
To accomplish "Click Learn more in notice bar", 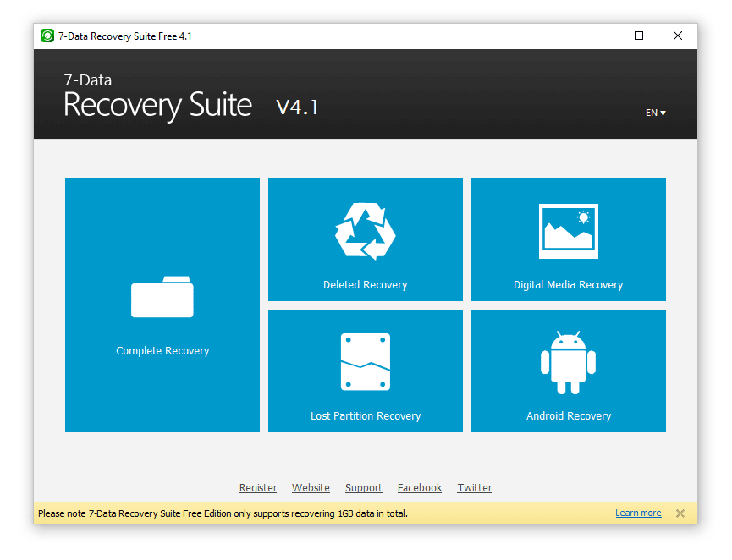I will [x=638, y=513].
